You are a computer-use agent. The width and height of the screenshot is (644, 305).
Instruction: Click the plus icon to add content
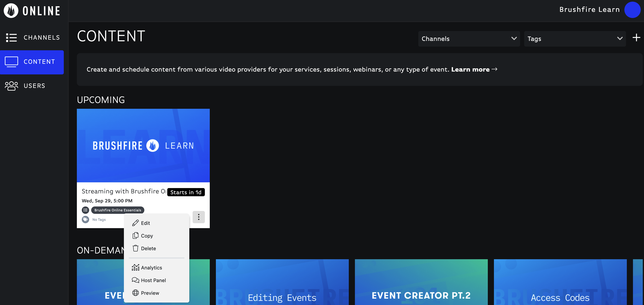point(636,38)
